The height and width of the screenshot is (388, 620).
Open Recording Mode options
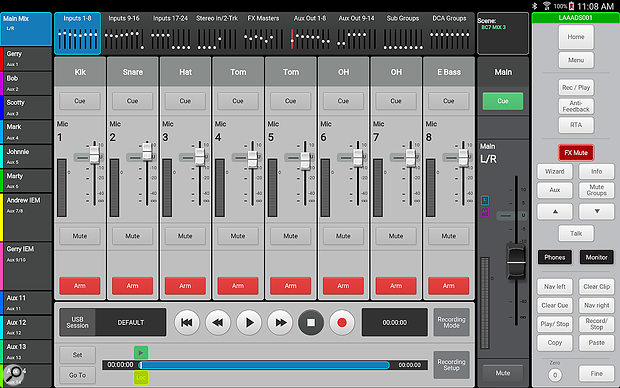(452, 323)
